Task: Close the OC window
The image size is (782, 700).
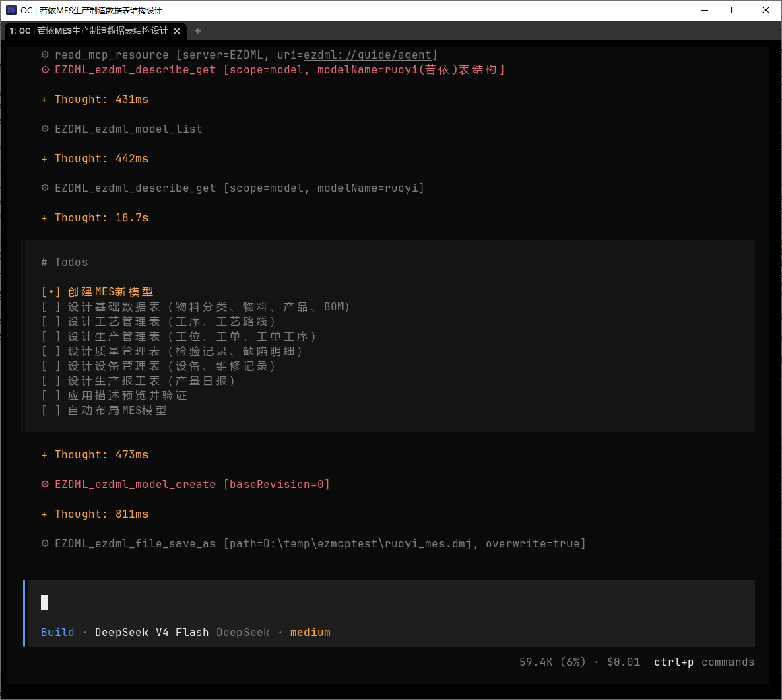Action: (x=766, y=10)
